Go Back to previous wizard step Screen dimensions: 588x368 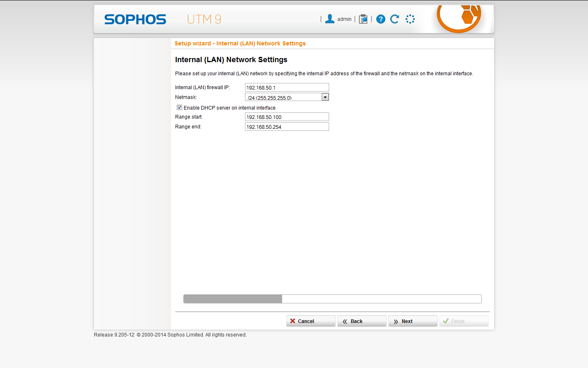[362, 321]
